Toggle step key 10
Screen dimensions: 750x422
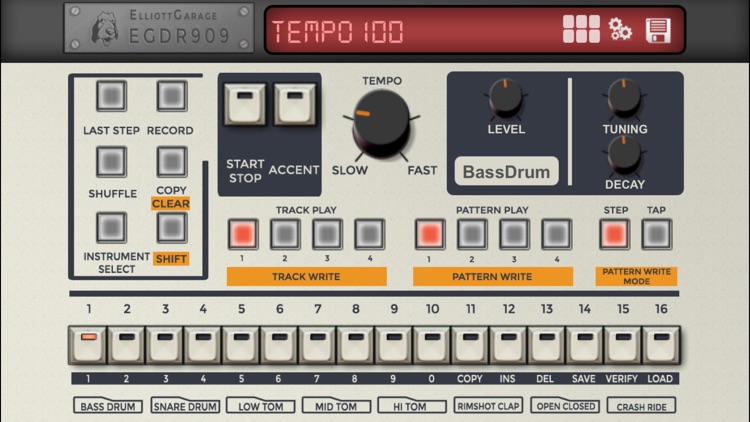[x=432, y=345]
